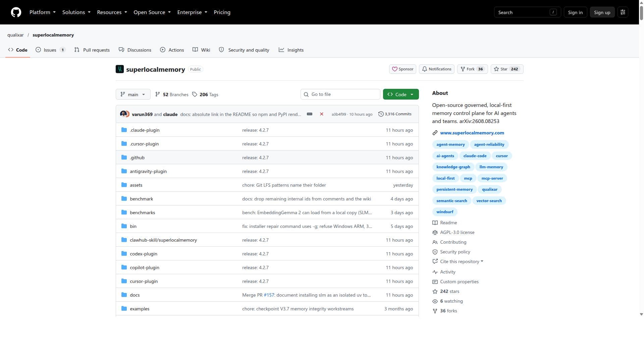Open the main branch dropdown
Image resolution: width=644 pixels, height=362 pixels.
click(x=133, y=95)
